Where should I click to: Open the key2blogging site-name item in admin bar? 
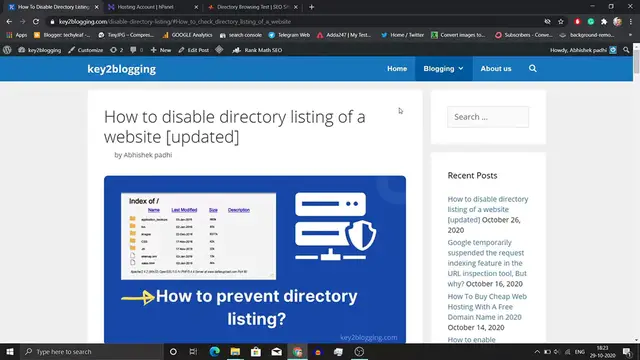point(40,50)
